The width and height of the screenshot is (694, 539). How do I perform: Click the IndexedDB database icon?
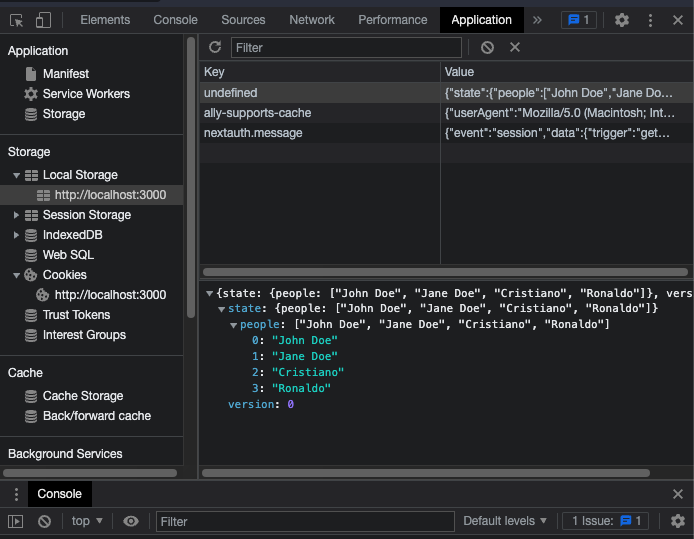(31, 235)
